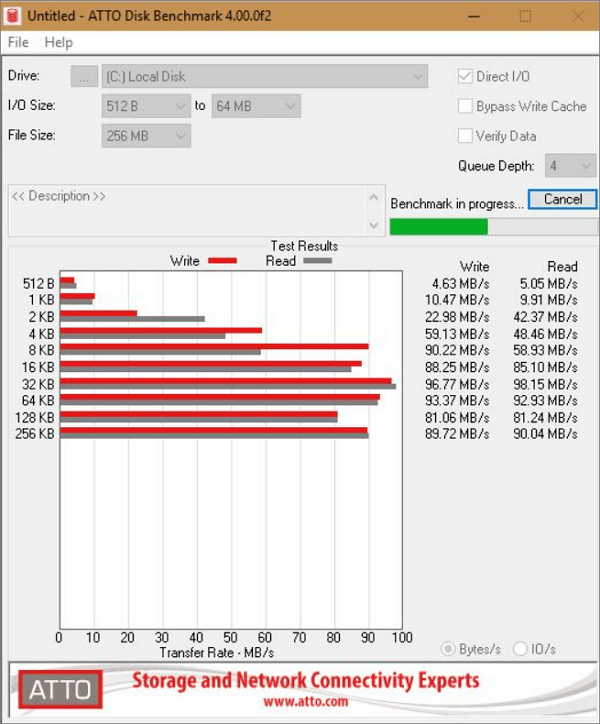Image resolution: width=600 pixels, height=724 pixels.
Task: Click the ATTO logo in bottom banner
Action: (x=60, y=688)
